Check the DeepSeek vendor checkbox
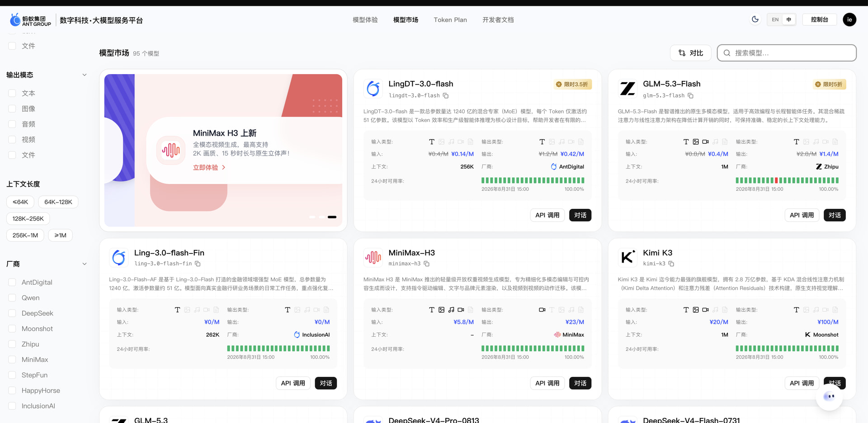Screen dimensions: 868x423 (12, 313)
